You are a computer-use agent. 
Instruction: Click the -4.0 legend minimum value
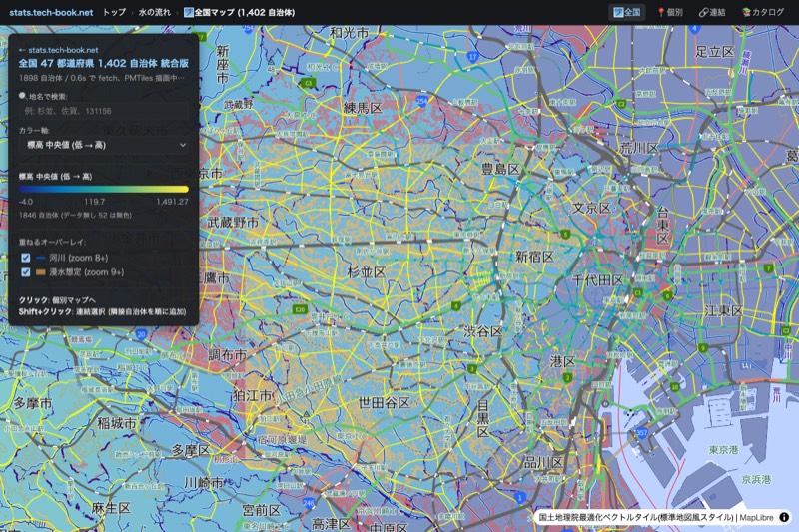click(26, 202)
